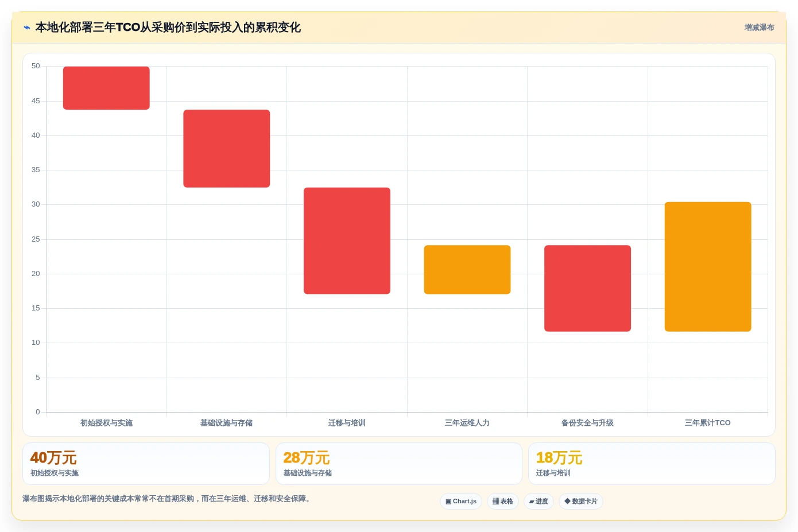Click the red 初始授权与实施 waterfall bar
This screenshot has height=532, width=798.
[106, 88]
